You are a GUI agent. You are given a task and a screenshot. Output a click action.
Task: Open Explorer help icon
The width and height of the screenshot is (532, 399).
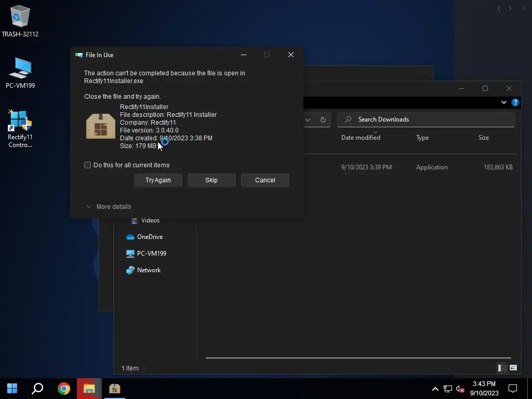pos(515,102)
